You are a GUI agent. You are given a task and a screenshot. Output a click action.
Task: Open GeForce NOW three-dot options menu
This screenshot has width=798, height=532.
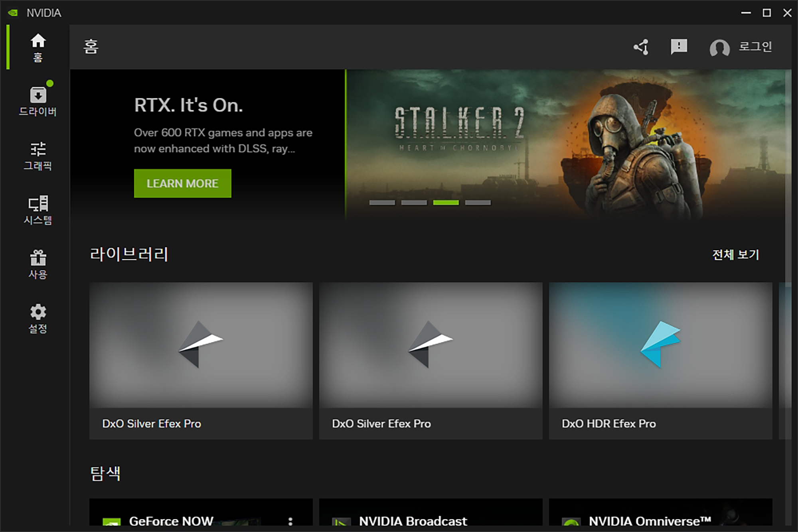click(x=290, y=521)
